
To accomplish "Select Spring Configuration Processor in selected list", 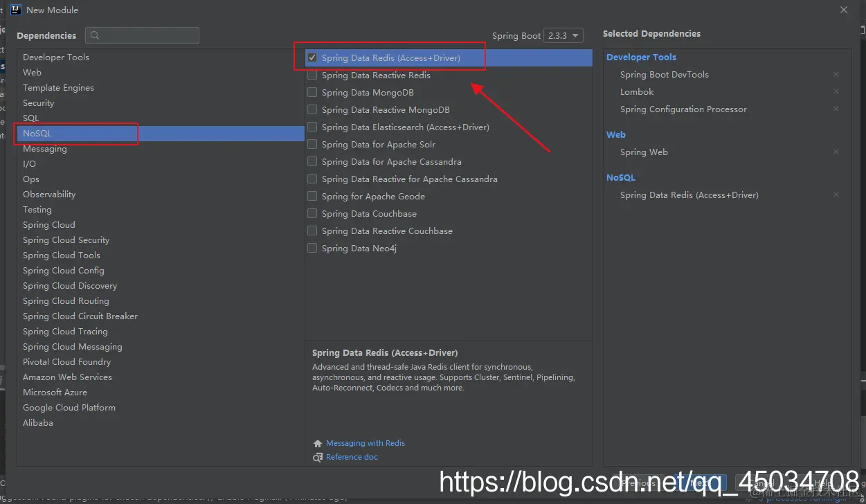I will (x=683, y=109).
